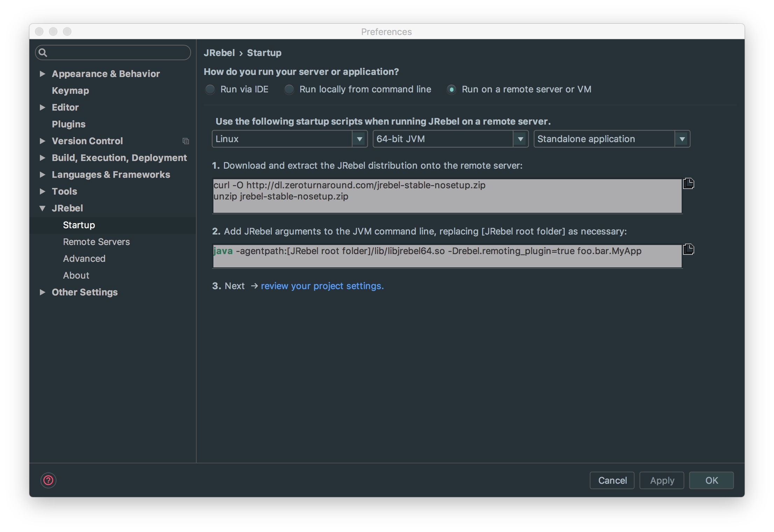Click the copy icon for download script
Screen dimensions: 774x532
pos(689,184)
